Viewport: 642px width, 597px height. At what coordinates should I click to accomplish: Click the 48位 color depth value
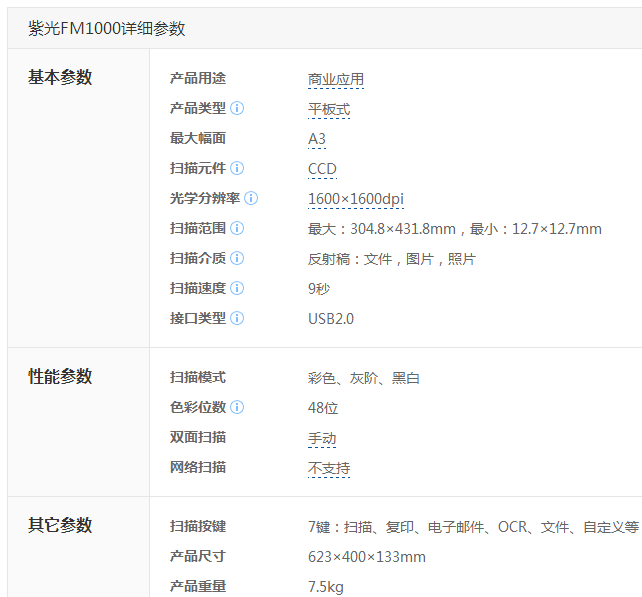click(323, 408)
